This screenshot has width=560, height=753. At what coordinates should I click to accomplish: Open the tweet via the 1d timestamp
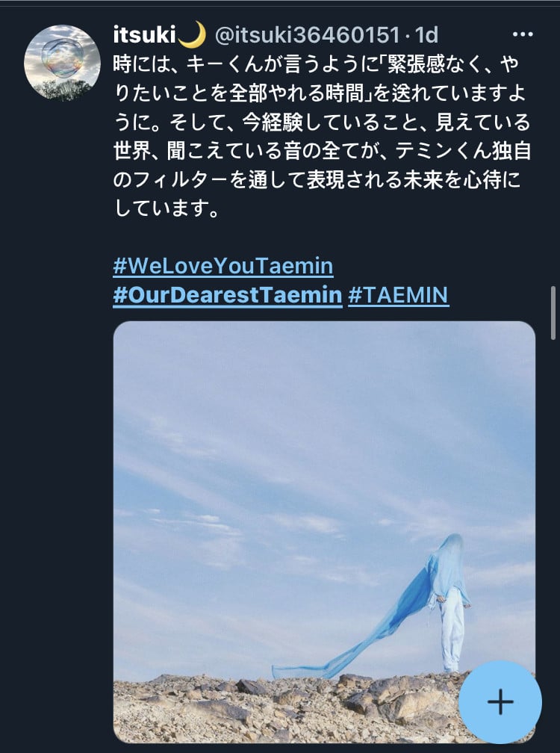(426, 34)
